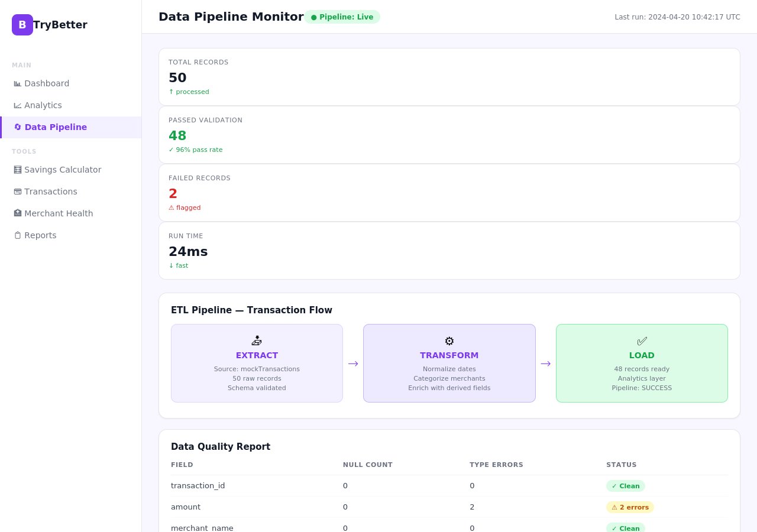The image size is (757, 532).
Task: Select the Failed Records card
Action: (x=449, y=193)
